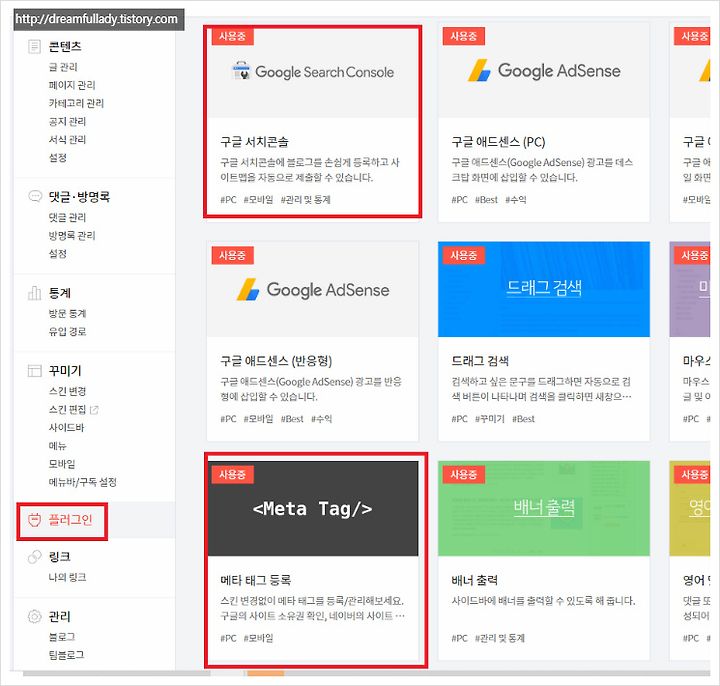Open 페이지 관리 menu item
Viewport: 720px width, 686px height.
72,85
